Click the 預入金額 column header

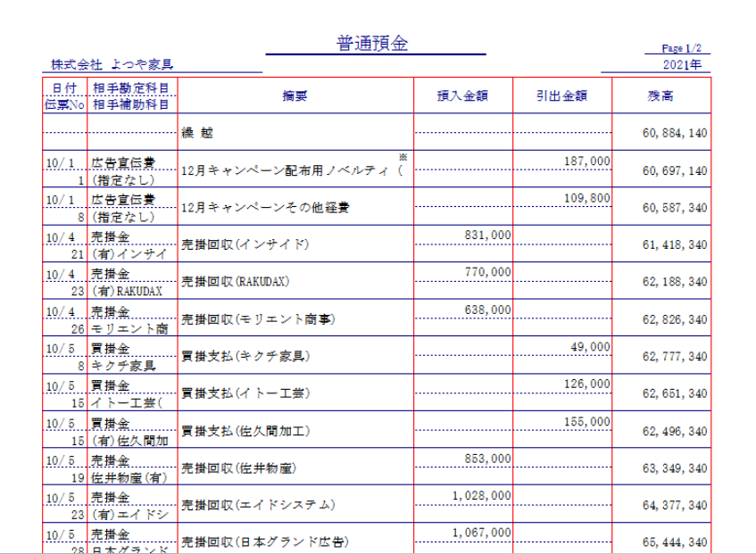tap(461, 95)
